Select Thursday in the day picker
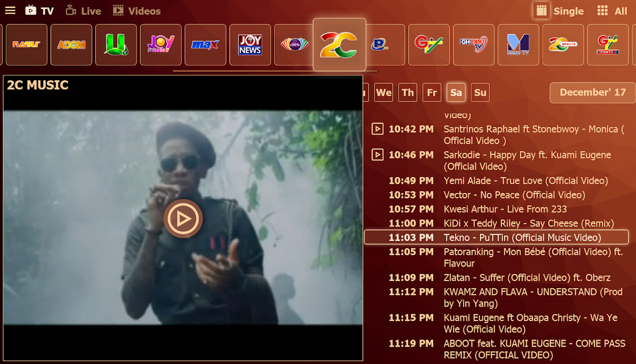The image size is (636, 364). (408, 92)
